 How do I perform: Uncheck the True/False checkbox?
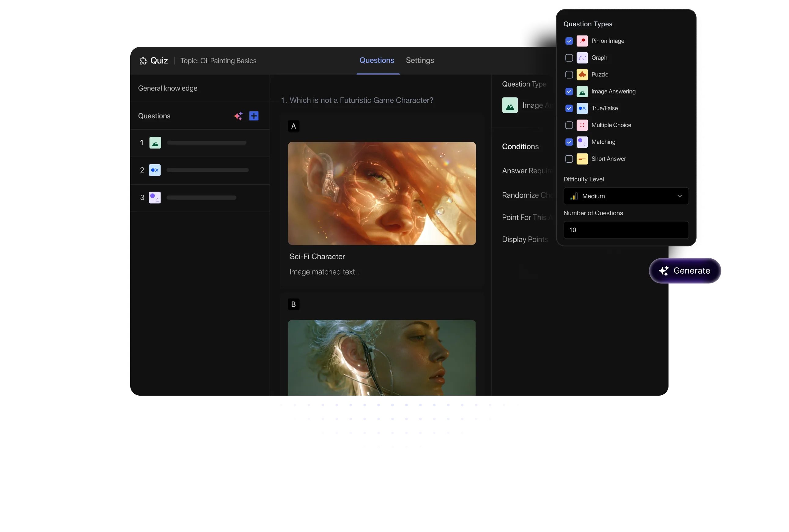[569, 108]
